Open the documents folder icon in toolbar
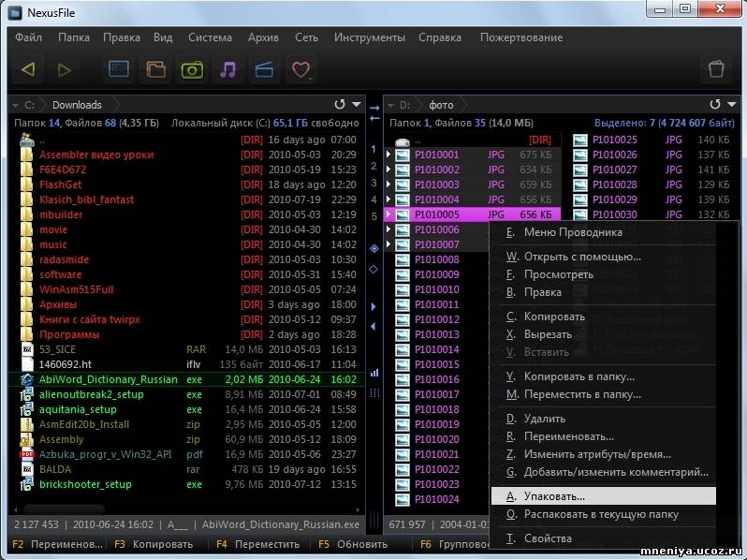The height and width of the screenshot is (560, 747). pyautogui.click(x=155, y=69)
